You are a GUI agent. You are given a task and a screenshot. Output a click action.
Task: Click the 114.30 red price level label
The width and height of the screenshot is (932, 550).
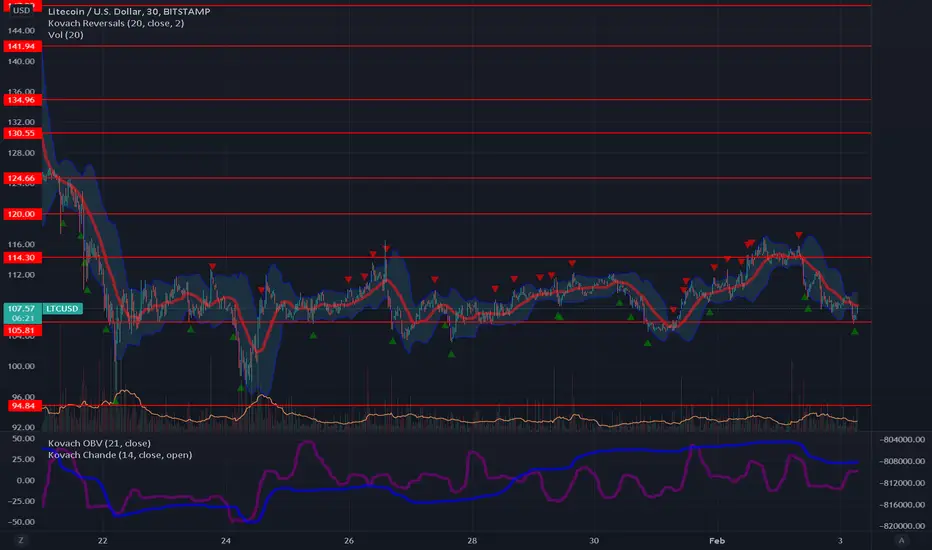point(21,257)
